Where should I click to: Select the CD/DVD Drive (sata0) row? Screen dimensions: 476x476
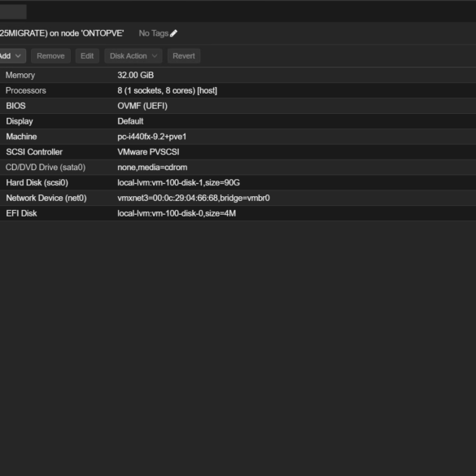(238, 168)
